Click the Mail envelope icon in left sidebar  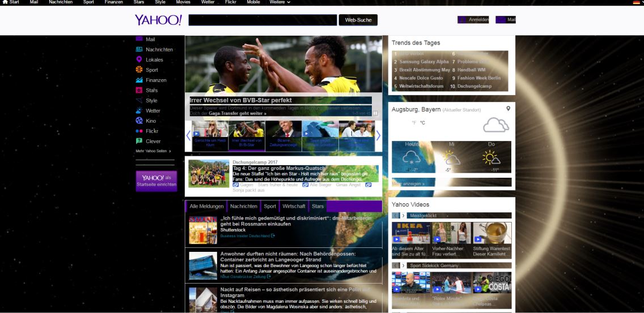click(x=139, y=39)
